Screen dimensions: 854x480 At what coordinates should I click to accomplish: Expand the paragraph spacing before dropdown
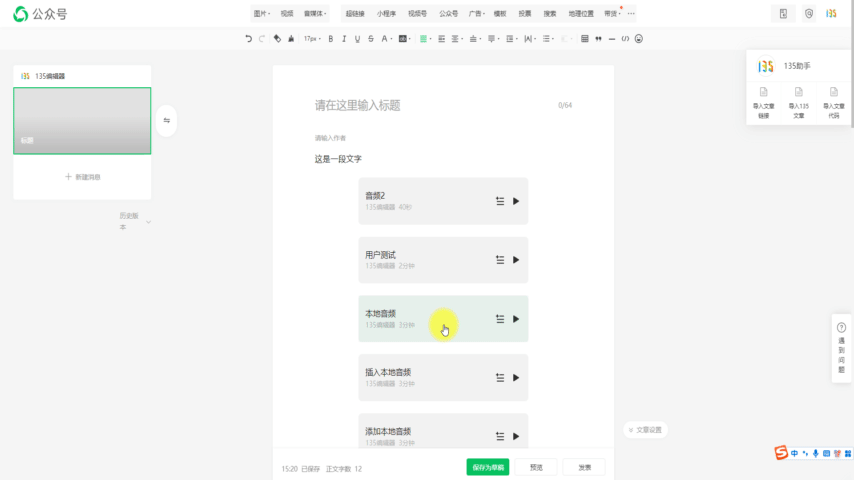pos(475,39)
